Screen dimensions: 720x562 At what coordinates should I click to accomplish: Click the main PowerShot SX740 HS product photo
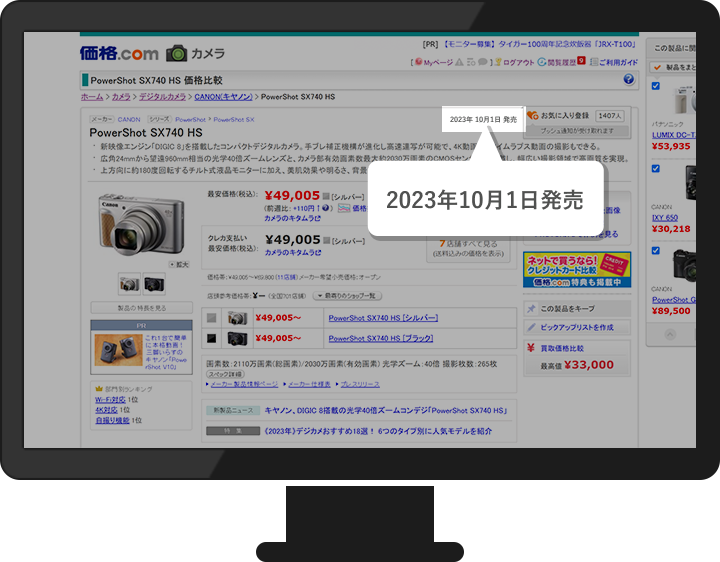[141, 225]
